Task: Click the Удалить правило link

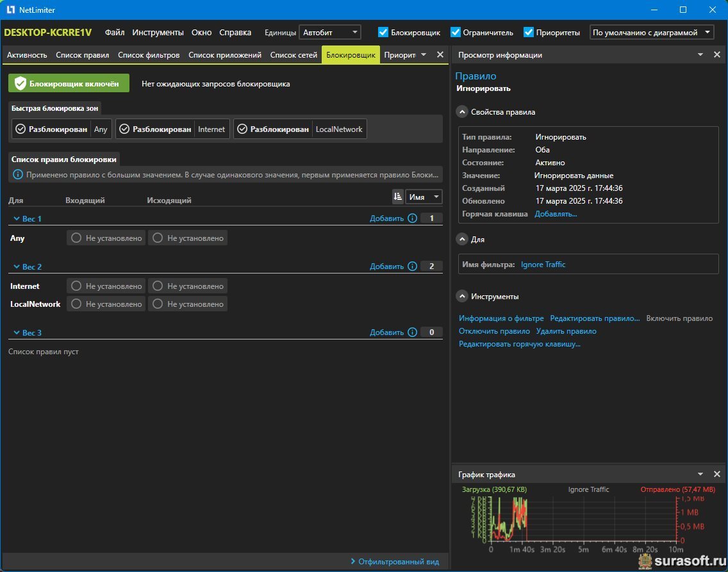Action: (566, 331)
